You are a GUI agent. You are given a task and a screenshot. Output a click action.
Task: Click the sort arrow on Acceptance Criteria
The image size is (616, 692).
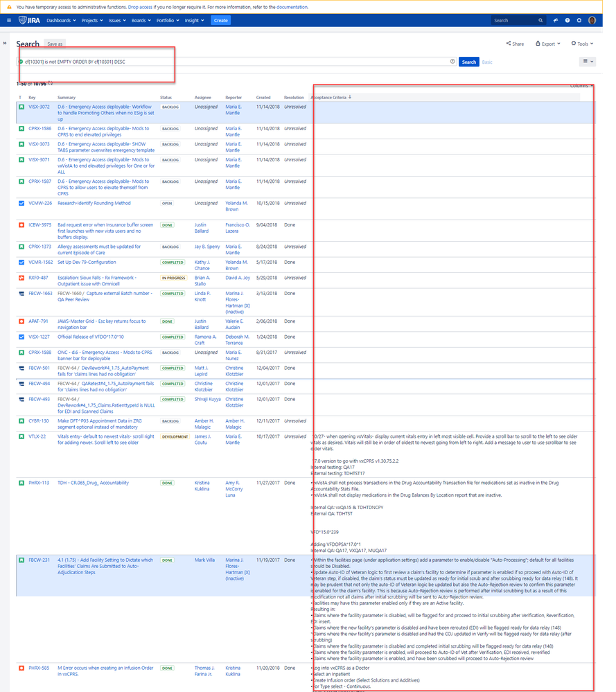tap(350, 97)
